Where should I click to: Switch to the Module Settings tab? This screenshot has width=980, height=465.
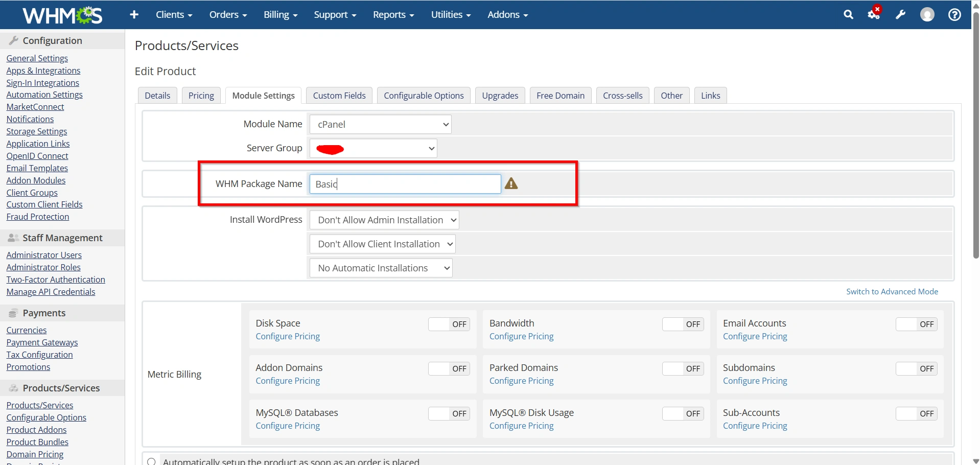click(264, 96)
